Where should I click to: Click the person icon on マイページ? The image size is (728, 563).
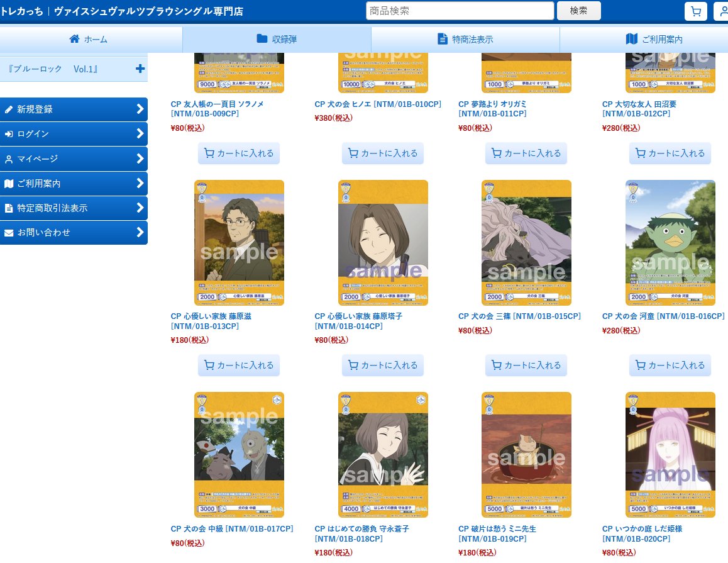(9, 159)
